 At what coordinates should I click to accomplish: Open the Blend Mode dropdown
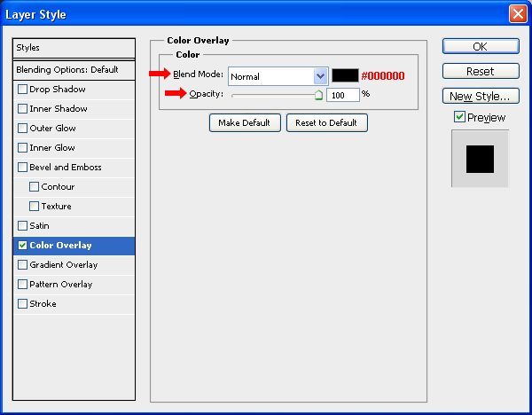[320, 76]
